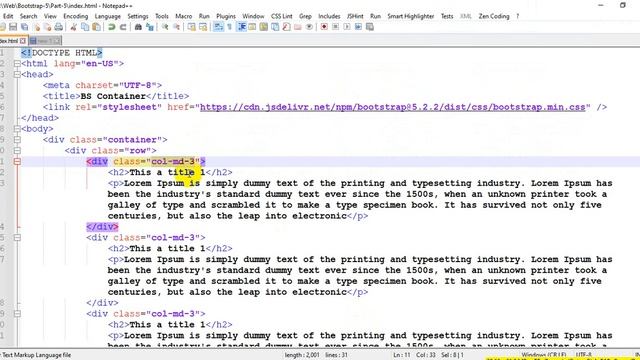Image resolution: width=640 pixels, height=360 pixels.
Task: Start macro recording with the red record icon
Action: pos(324,27)
